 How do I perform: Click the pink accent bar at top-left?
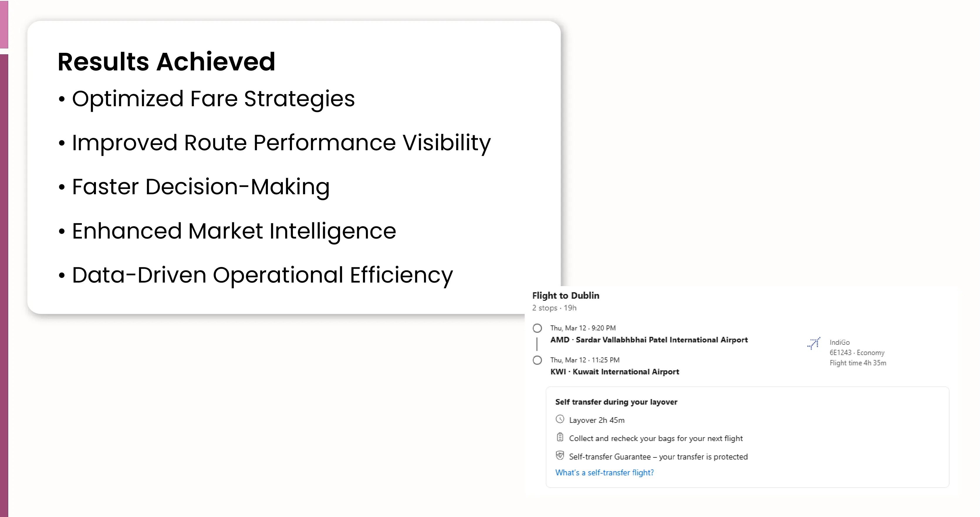pyautogui.click(x=4, y=24)
